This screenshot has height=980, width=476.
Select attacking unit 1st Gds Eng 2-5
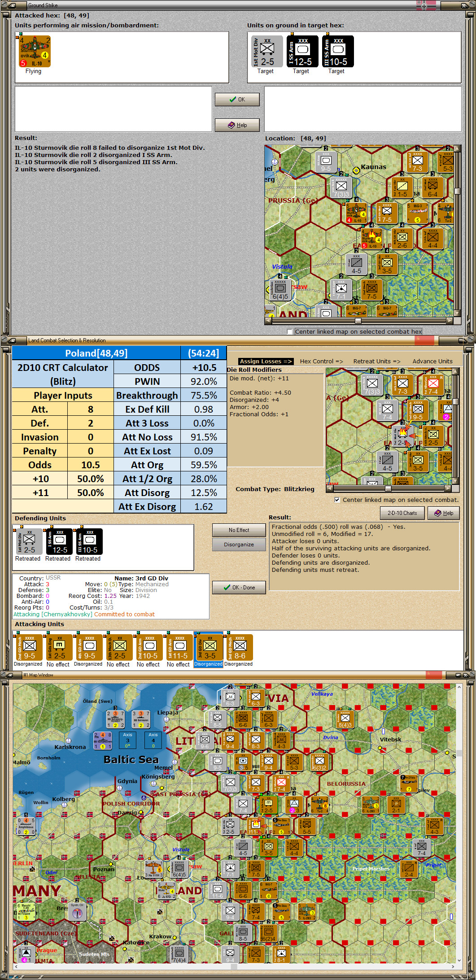tap(59, 647)
